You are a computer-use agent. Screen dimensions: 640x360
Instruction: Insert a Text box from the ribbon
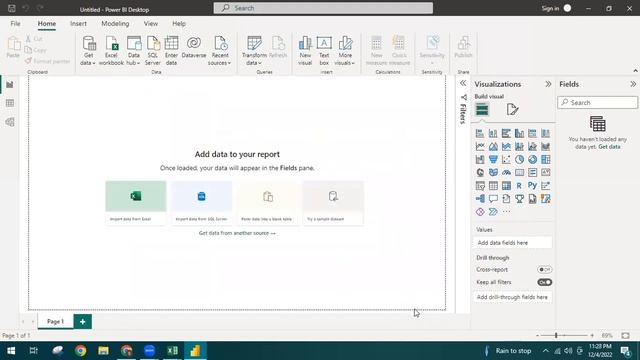324,51
